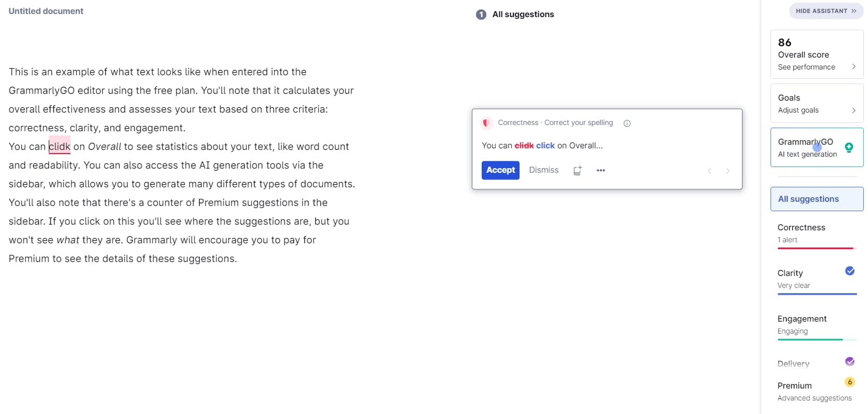
Task: Click the info icon beside Correct your spelling
Action: tap(627, 123)
